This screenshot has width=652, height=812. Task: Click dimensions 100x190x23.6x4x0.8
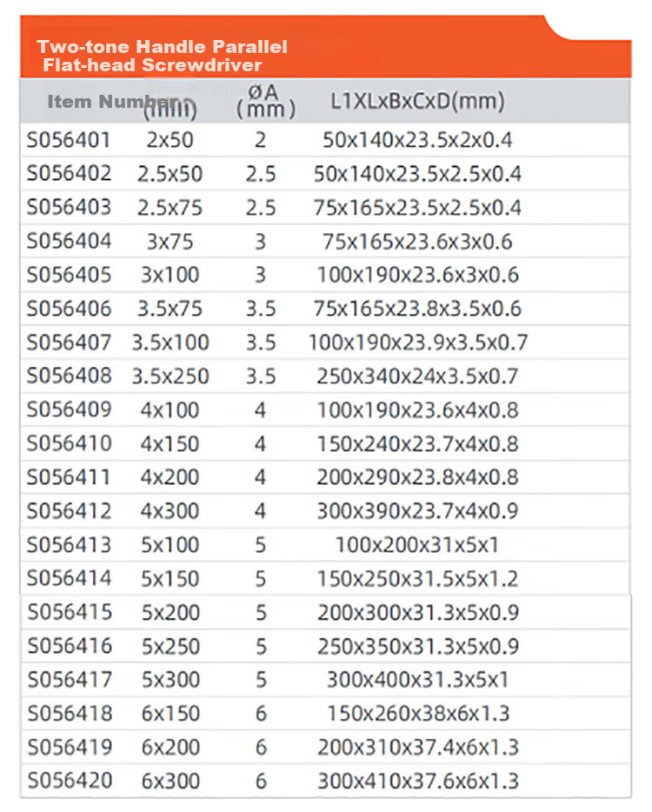pyautogui.click(x=417, y=410)
